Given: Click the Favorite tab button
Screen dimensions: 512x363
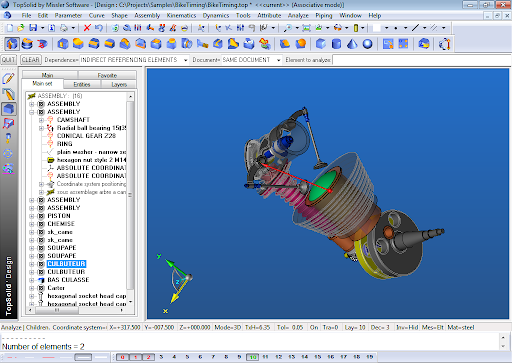Looking at the screenshot, I should [x=107, y=75].
